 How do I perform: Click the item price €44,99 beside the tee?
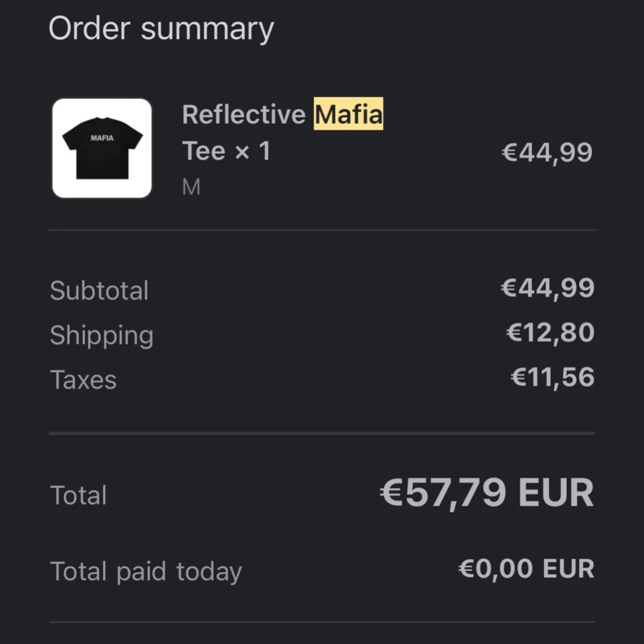tap(547, 152)
